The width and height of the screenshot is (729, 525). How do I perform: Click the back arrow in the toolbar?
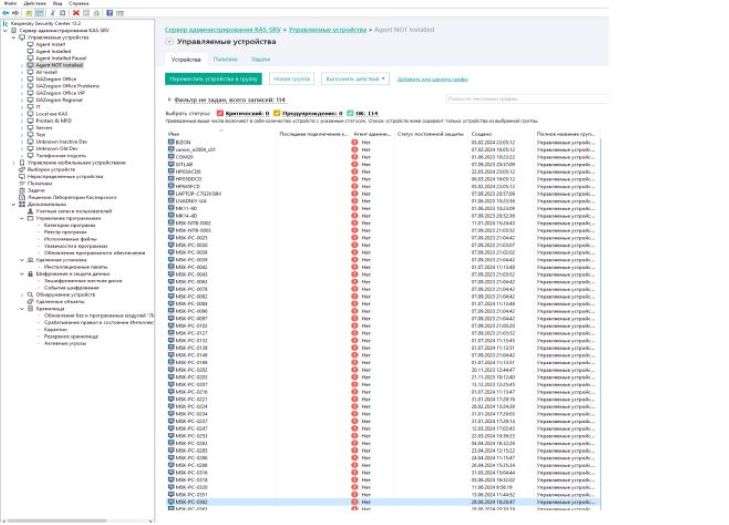coord(5,13)
